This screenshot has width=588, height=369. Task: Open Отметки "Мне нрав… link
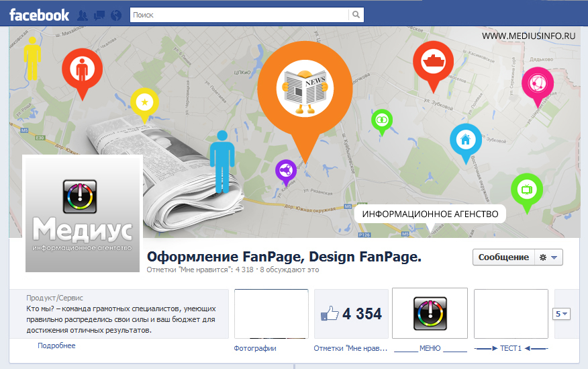pos(350,348)
